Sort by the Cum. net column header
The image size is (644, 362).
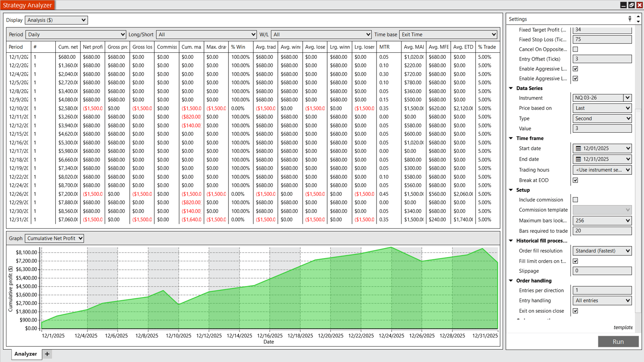pos(68,47)
